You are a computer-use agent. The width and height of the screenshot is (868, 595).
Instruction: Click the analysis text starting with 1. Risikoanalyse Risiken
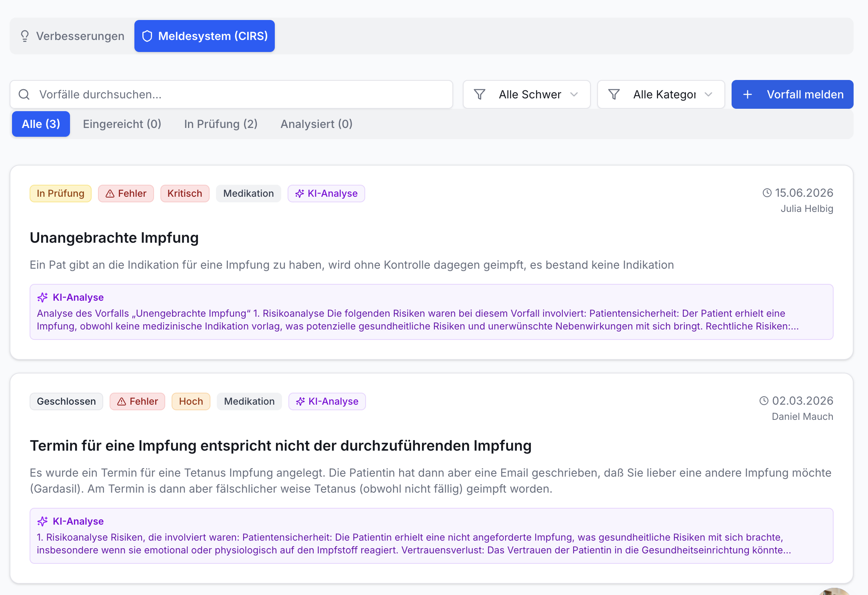coord(414,544)
